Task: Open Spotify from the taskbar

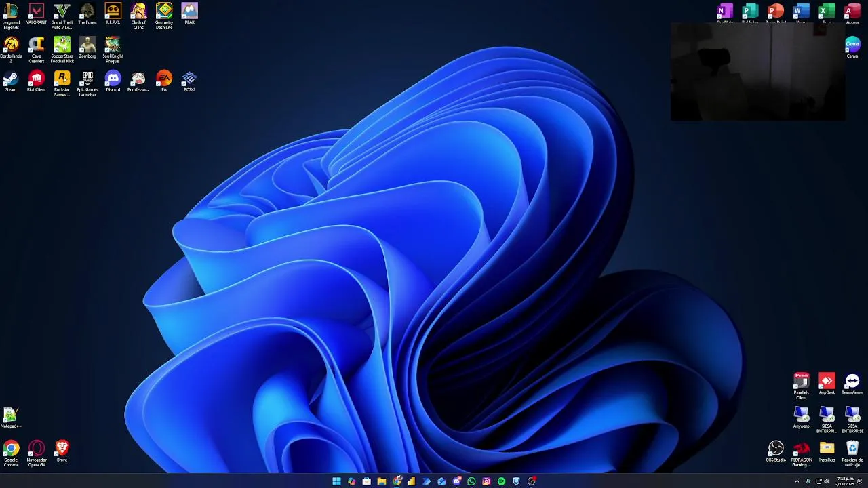Action: [x=501, y=481]
